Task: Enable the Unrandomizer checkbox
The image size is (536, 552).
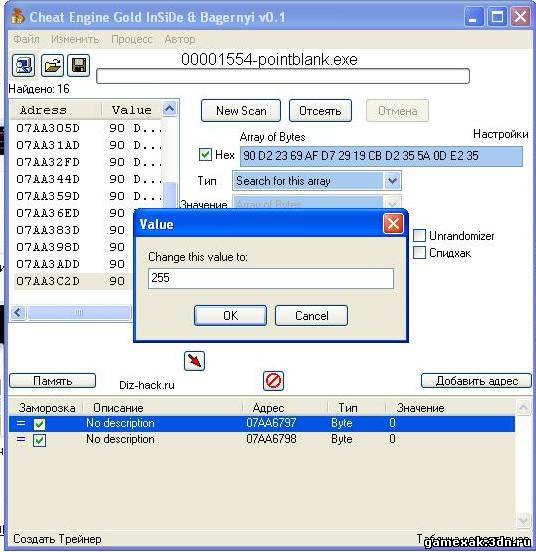Action: pyautogui.click(x=419, y=236)
